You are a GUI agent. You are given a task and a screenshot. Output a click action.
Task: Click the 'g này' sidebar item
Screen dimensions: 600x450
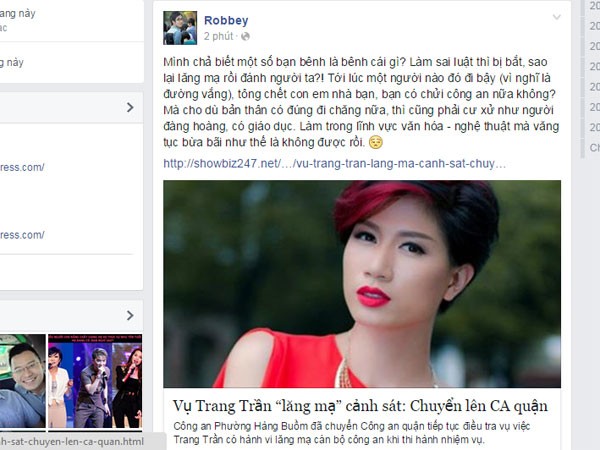[12, 62]
